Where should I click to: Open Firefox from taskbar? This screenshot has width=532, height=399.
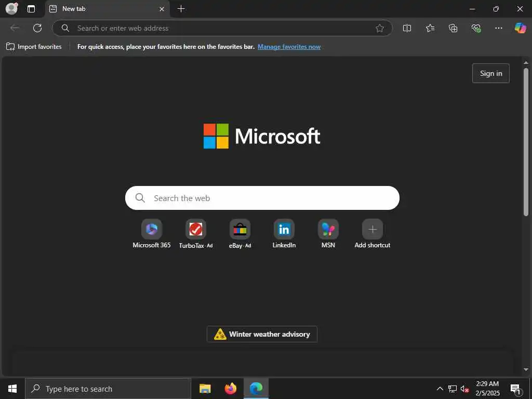click(x=230, y=389)
